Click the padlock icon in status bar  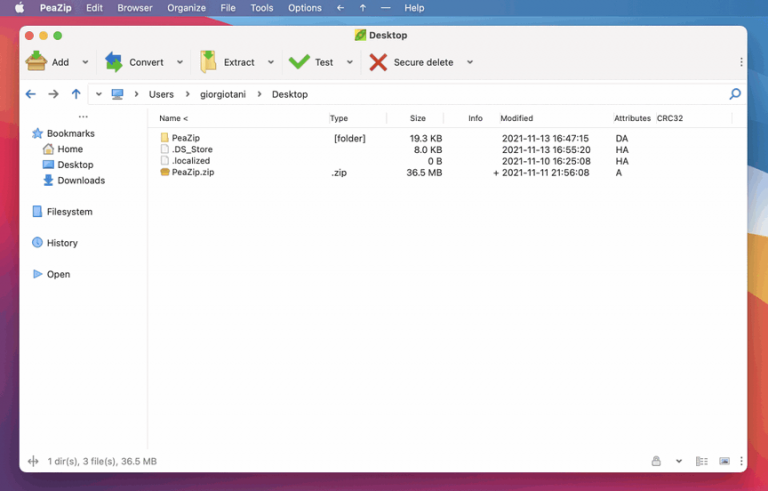tap(656, 461)
